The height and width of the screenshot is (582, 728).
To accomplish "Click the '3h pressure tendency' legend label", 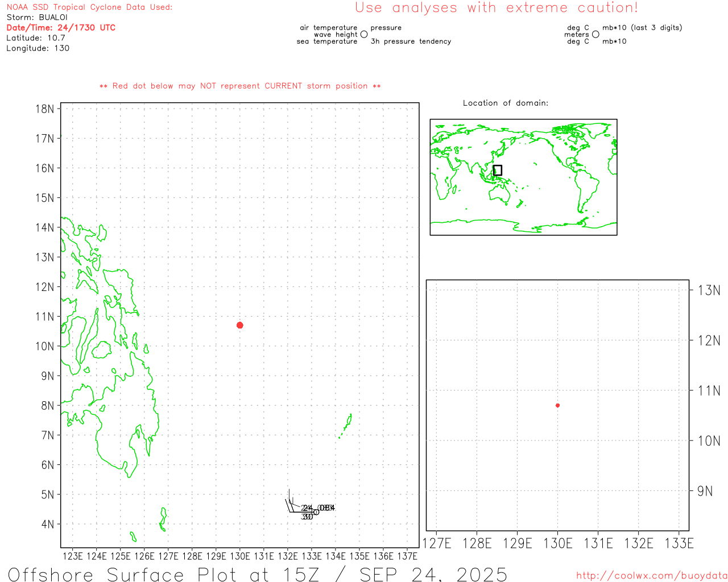I will click(411, 41).
